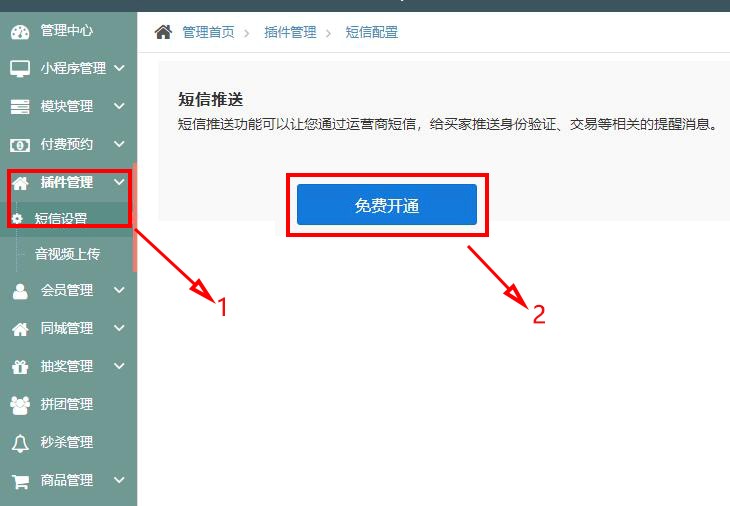Screen dimensions: 730x506
Task: Click the house icon beside 插件管理
Action: click(x=20, y=183)
